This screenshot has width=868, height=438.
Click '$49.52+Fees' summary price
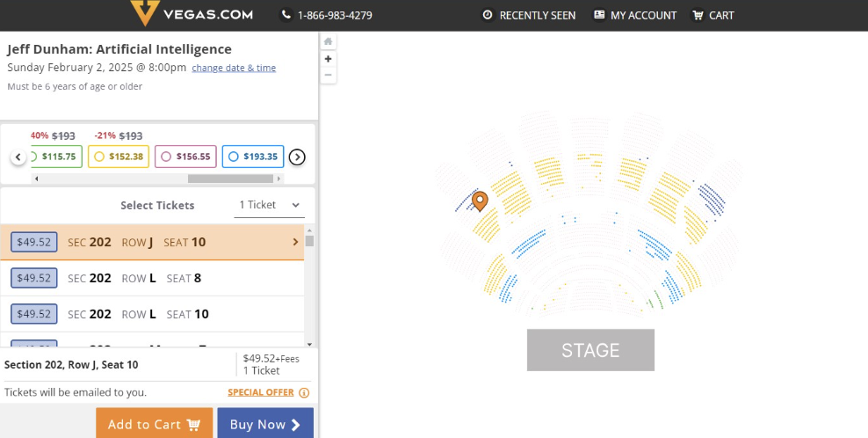tap(271, 359)
